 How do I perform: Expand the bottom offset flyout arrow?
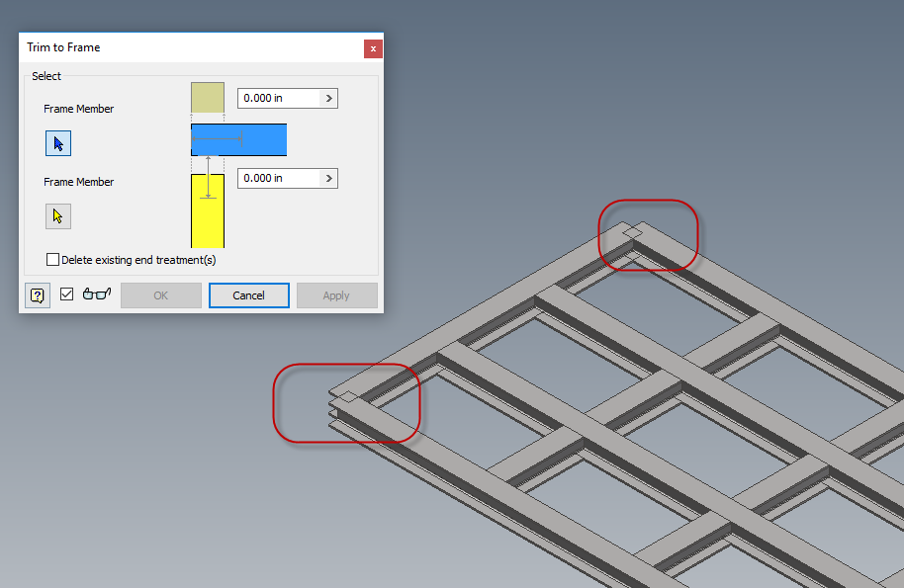328,178
